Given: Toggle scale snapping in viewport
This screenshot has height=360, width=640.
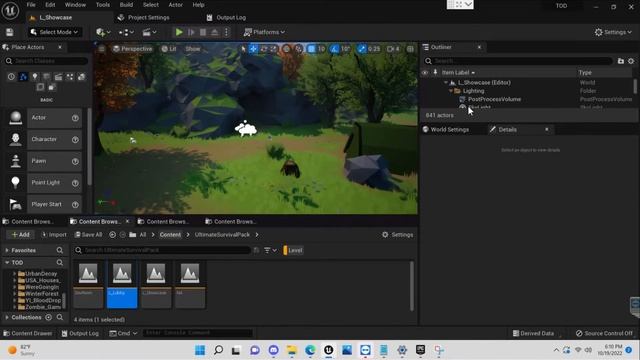Looking at the screenshot, I should (362, 49).
